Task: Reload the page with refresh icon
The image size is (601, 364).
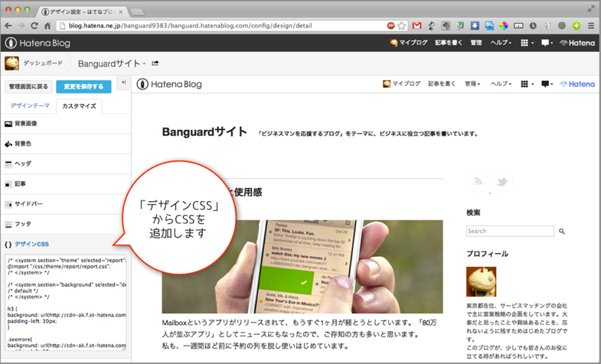Action: click(x=34, y=26)
